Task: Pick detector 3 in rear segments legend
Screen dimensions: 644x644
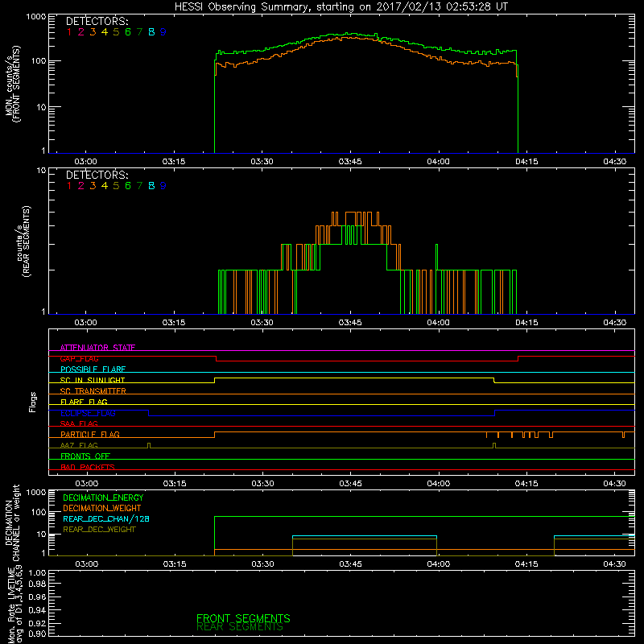Action: [x=93, y=186]
